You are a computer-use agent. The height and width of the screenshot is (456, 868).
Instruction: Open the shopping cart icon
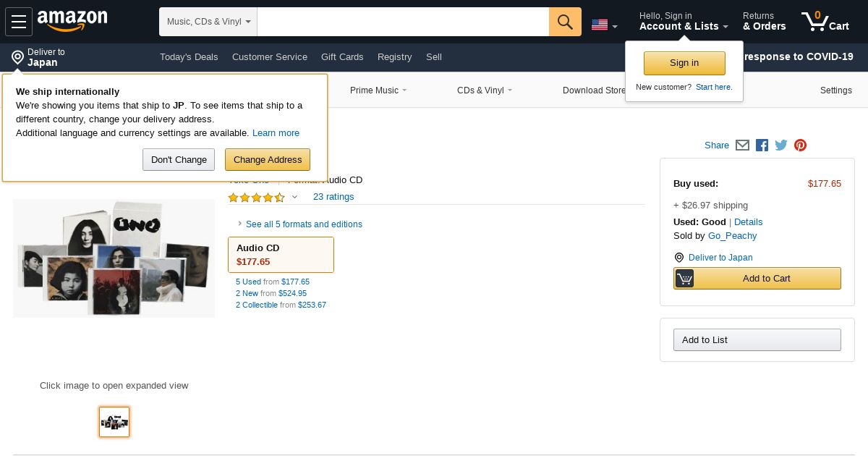[x=825, y=22]
